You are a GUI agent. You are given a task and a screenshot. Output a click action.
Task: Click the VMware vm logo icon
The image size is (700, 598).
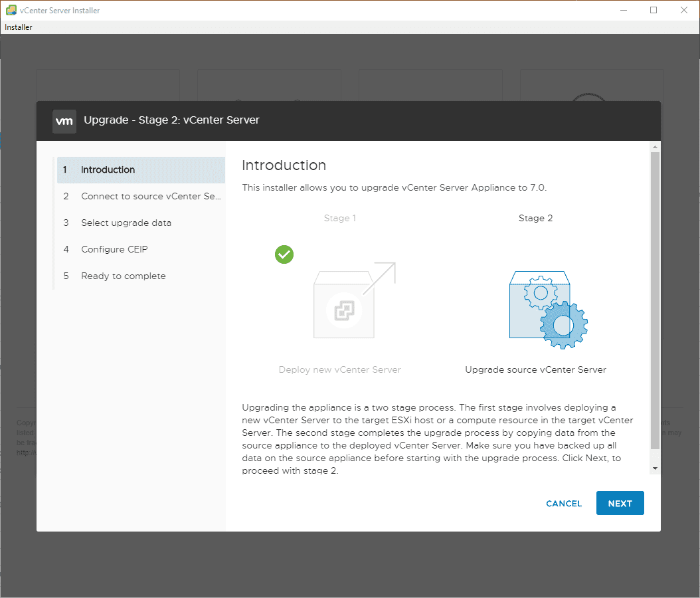pyautogui.click(x=64, y=121)
